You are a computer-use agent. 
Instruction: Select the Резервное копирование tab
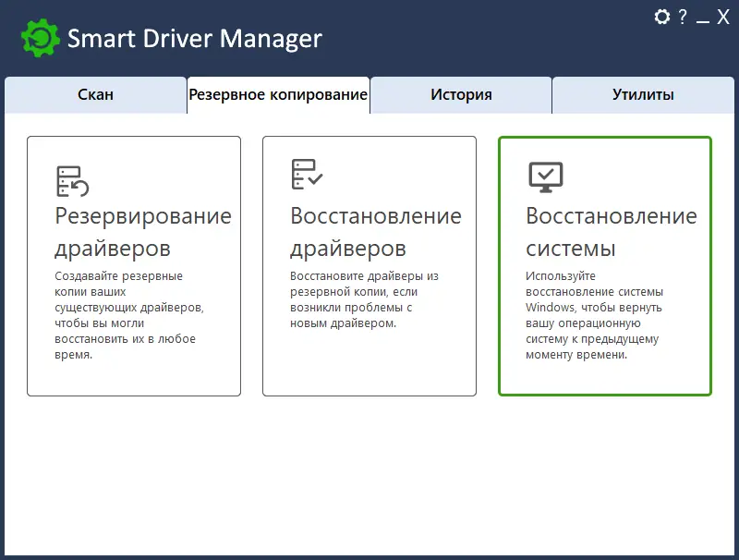pos(277,93)
